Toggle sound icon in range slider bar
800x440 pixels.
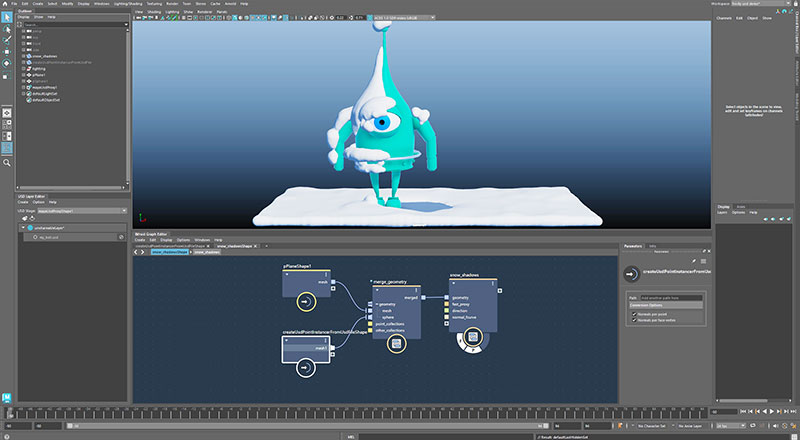click(775, 426)
